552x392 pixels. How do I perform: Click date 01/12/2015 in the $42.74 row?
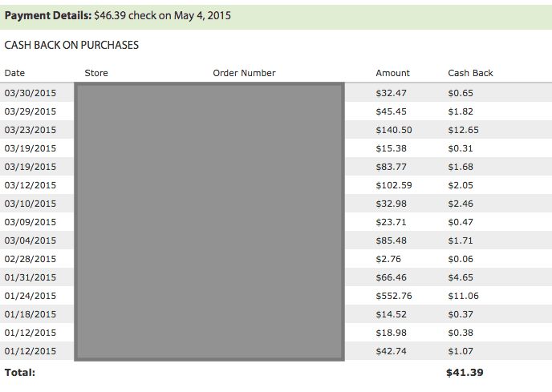coord(30,351)
